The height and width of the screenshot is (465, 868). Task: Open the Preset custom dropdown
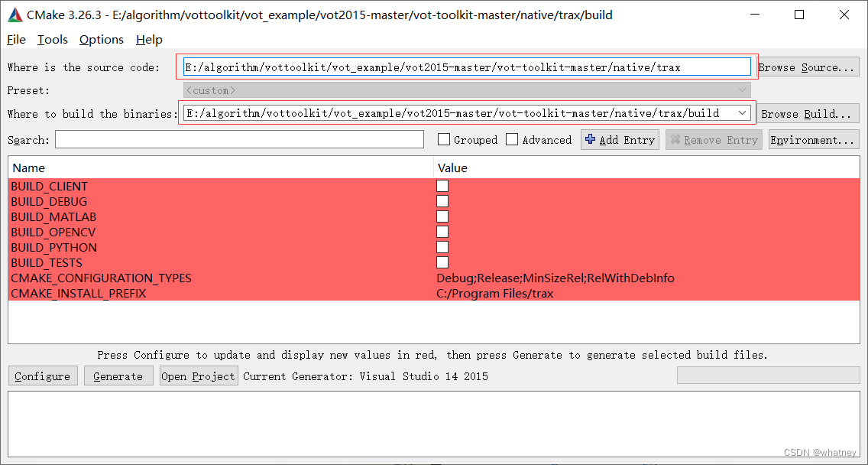[x=467, y=89]
